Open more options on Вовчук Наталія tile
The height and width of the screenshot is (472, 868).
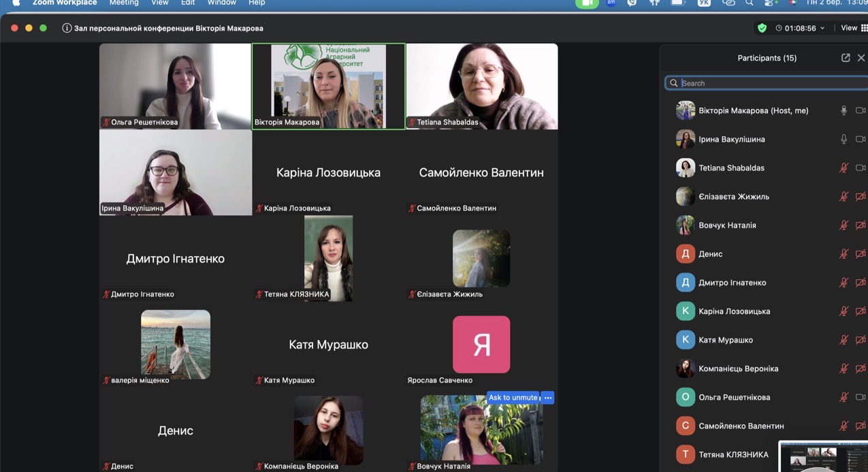pyautogui.click(x=548, y=398)
